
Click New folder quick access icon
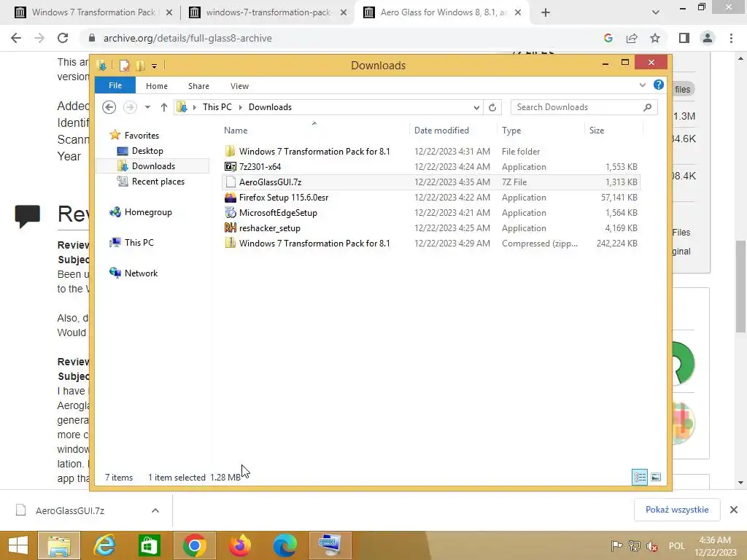141,65
